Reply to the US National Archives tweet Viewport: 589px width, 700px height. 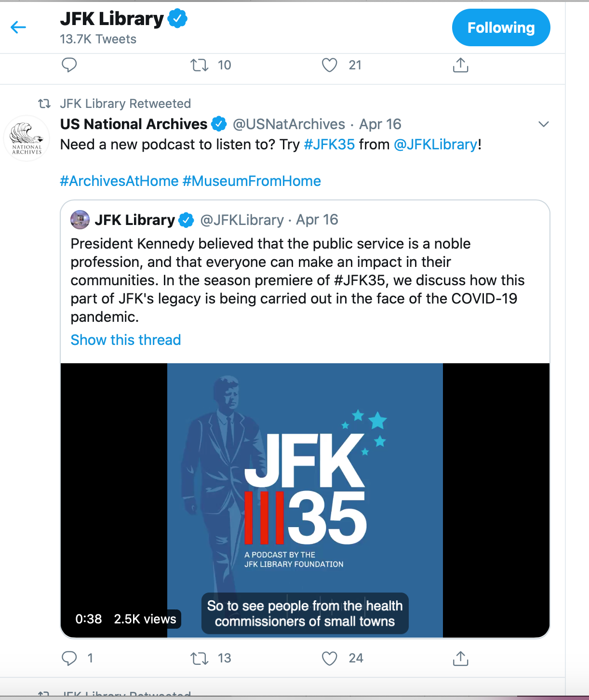coord(69,658)
